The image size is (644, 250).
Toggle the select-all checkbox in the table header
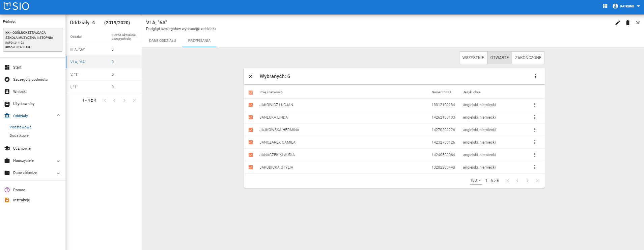tap(251, 92)
